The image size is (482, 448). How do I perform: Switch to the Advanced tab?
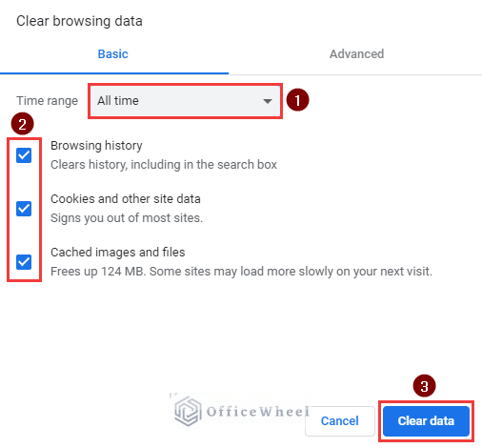tap(356, 54)
